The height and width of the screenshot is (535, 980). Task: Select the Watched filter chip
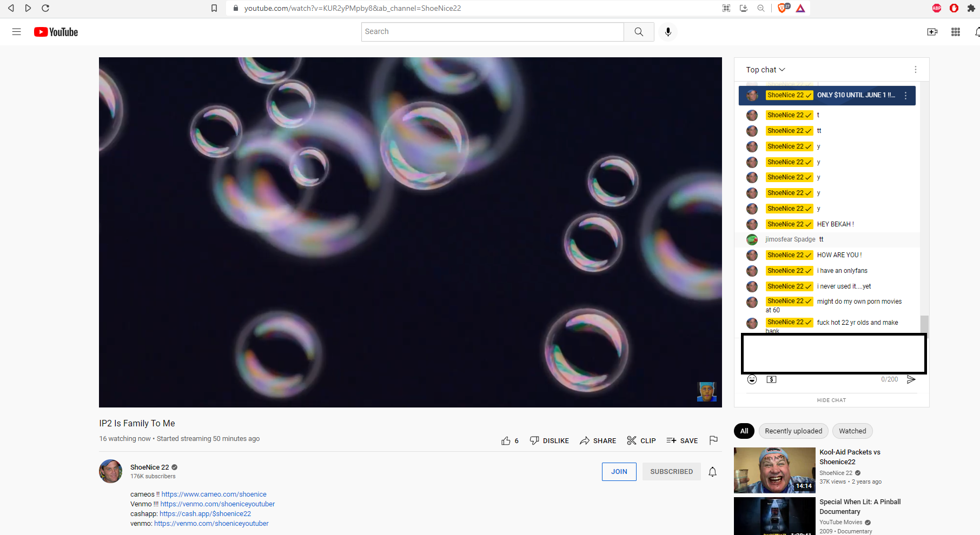(852, 431)
